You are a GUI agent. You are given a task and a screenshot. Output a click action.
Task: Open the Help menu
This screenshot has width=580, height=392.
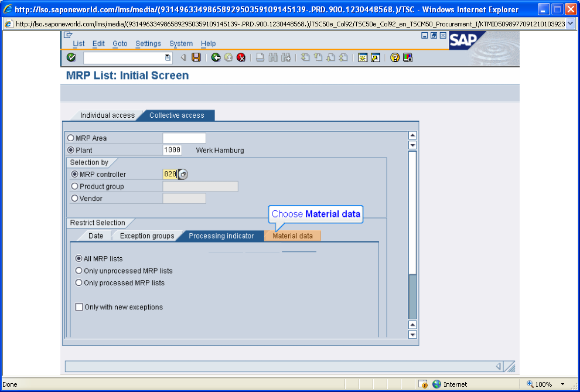[x=208, y=43]
